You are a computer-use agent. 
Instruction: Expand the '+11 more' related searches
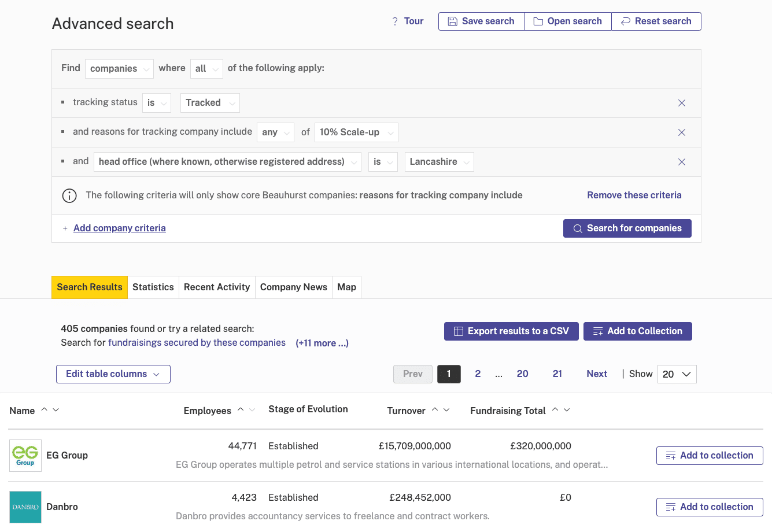click(322, 343)
